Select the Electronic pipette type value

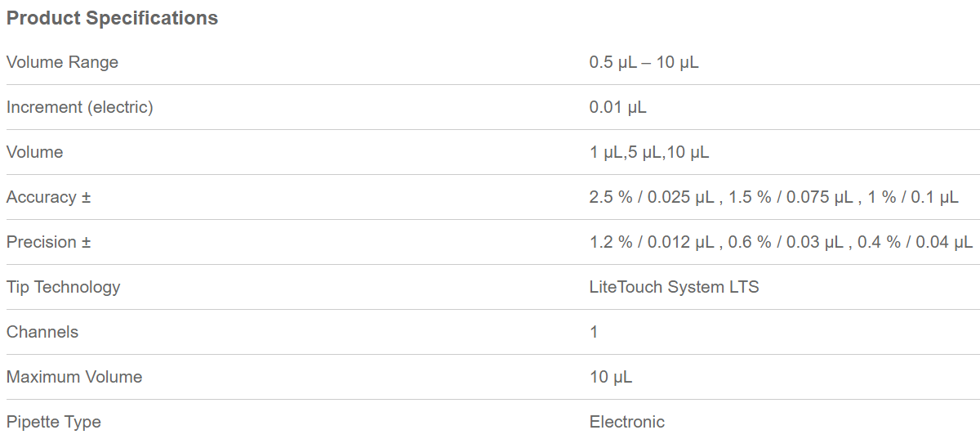pyautogui.click(x=626, y=422)
